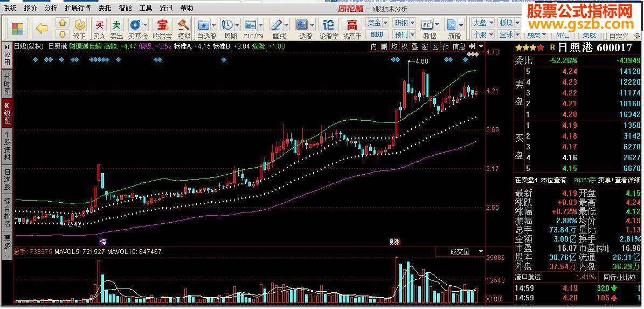Open the 数据 PE icon

click(426, 25)
